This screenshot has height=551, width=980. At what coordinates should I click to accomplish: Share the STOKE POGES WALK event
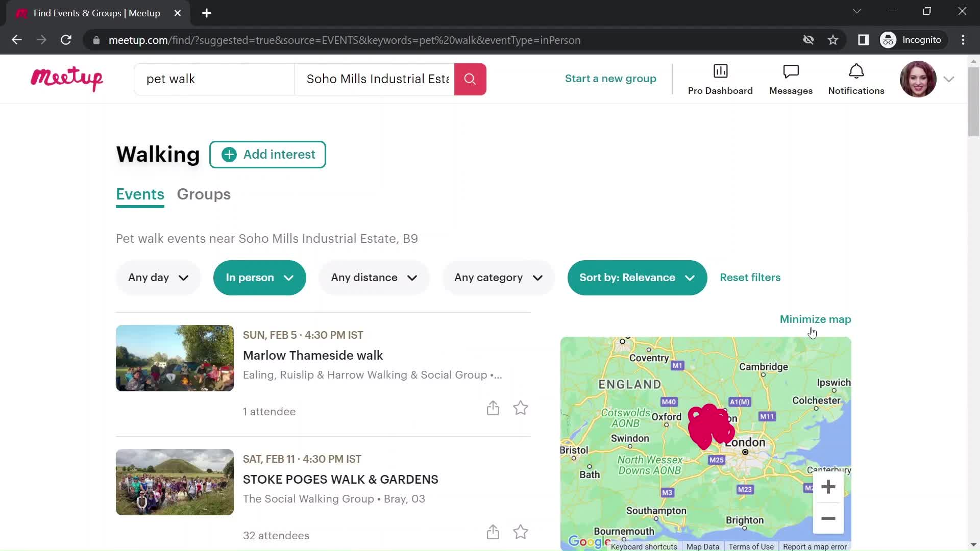[493, 532]
